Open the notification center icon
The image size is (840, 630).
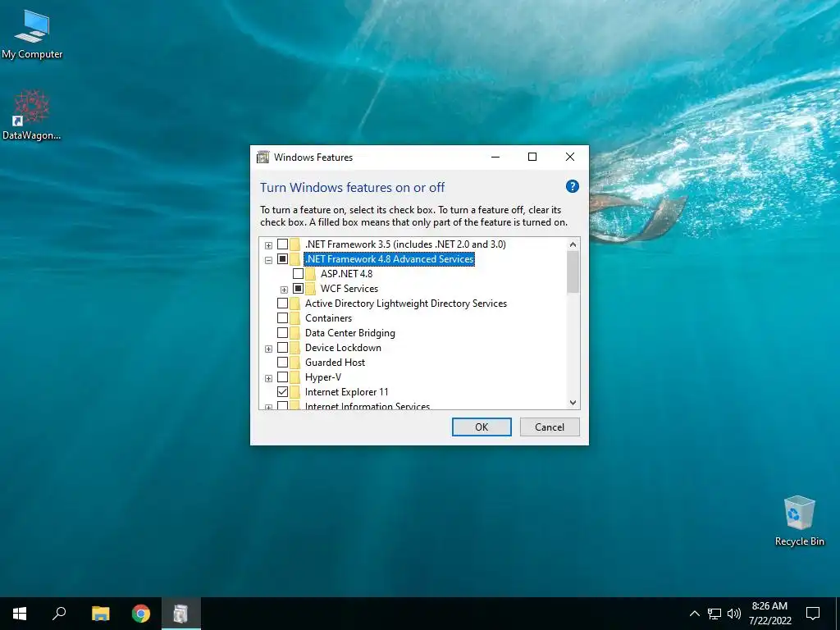813,614
